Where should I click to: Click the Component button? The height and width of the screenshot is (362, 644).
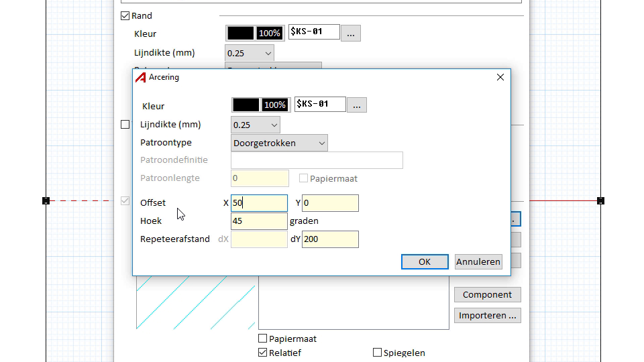coord(487,295)
